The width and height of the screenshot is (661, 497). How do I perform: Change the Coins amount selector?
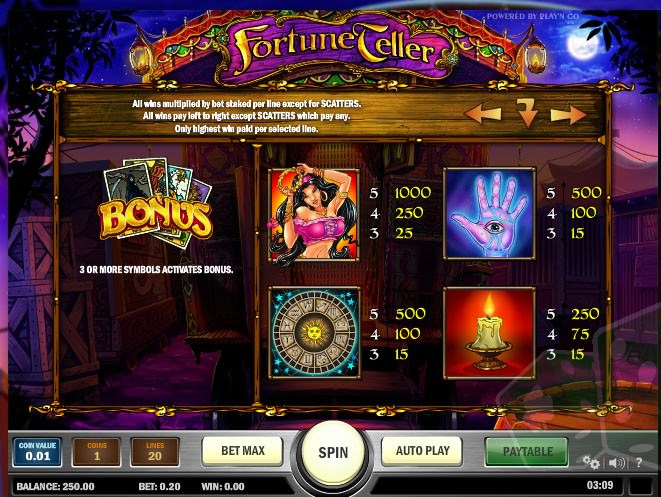click(x=97, y=452)
